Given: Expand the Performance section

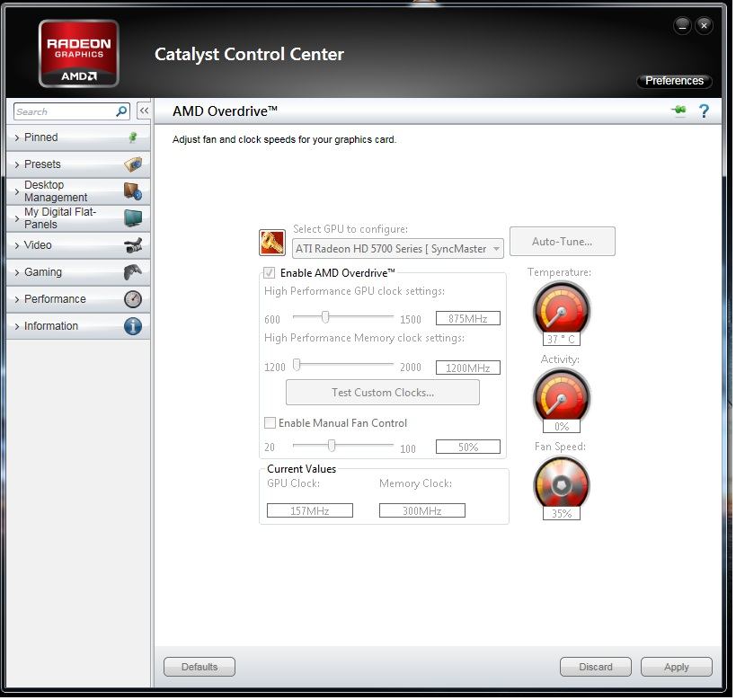Looking at the screenshot, I should [78, 299].
